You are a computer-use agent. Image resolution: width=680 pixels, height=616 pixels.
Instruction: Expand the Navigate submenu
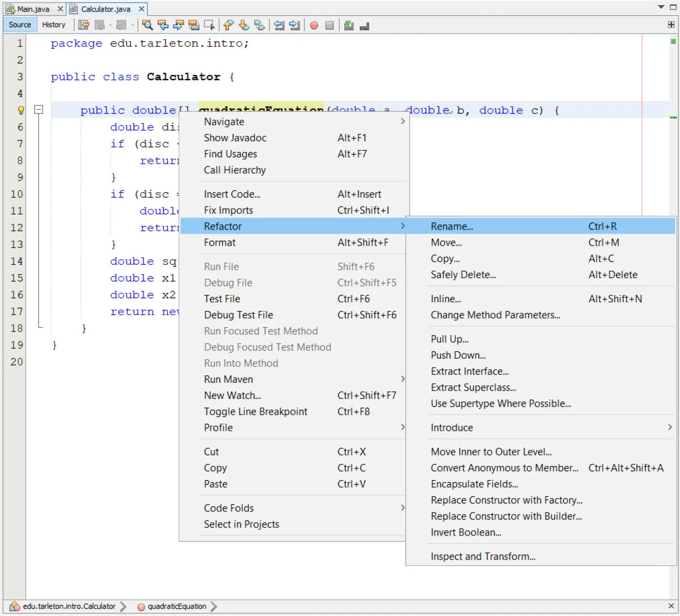[224, 121]
